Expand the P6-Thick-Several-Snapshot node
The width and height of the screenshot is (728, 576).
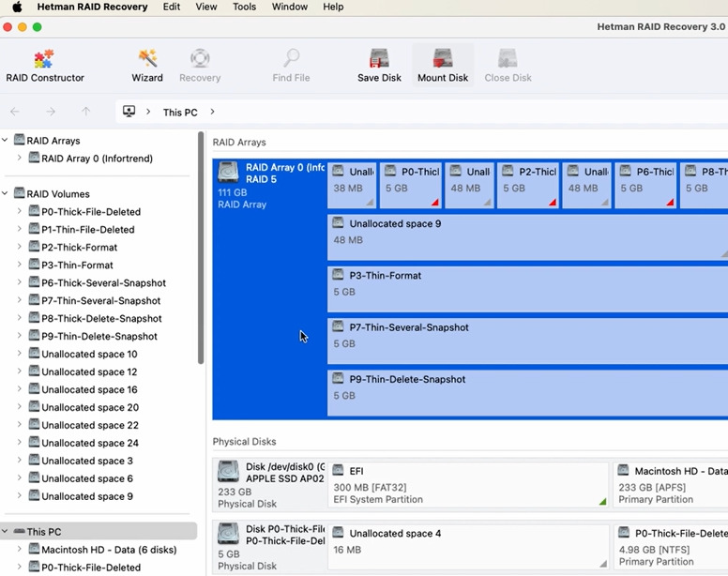(x=20, y=282)
